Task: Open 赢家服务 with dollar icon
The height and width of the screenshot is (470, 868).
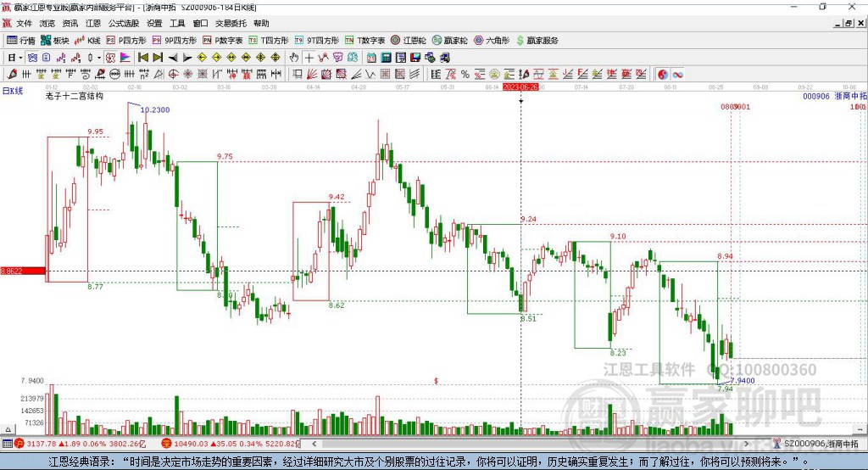Action: (537, 41)
